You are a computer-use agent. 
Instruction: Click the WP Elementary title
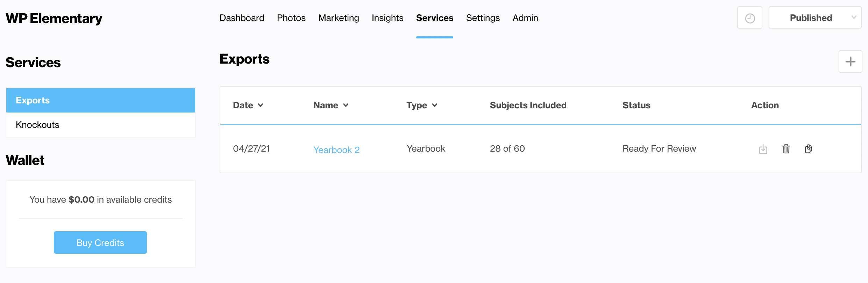(x=54, y=18)
